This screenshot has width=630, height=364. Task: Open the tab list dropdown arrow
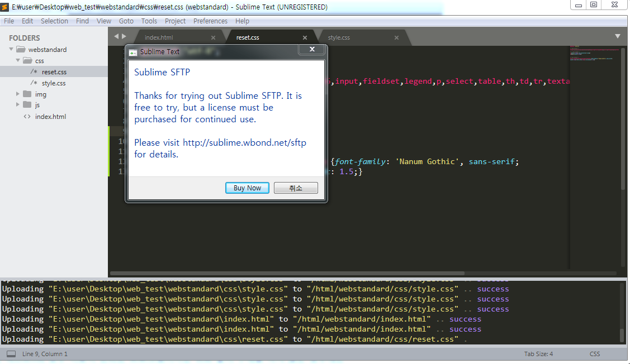(618, 36)
